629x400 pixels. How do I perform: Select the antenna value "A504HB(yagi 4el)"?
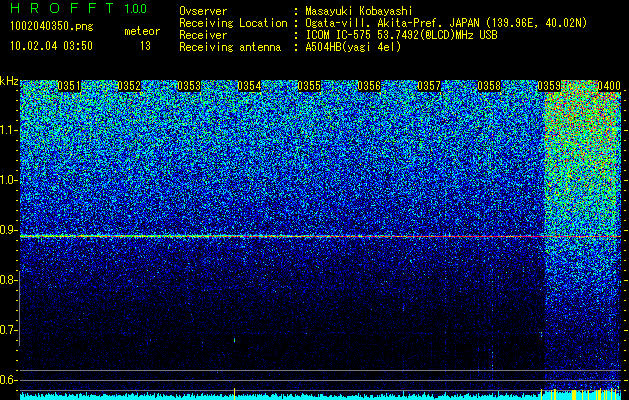coord(353,47)
